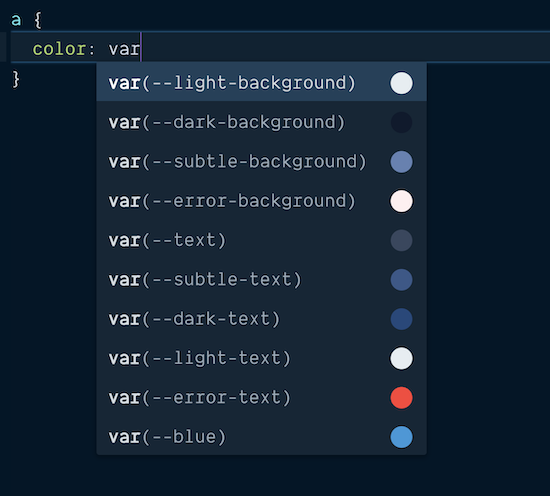The height and width of the screenshot is (496, 550).
Task: Click the dark-background black swatch
Action: pos(401,122)
